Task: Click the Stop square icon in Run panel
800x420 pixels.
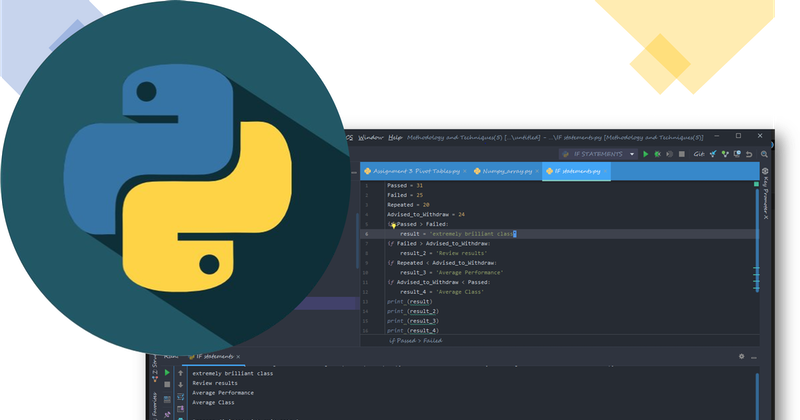Action: point(167,385)
